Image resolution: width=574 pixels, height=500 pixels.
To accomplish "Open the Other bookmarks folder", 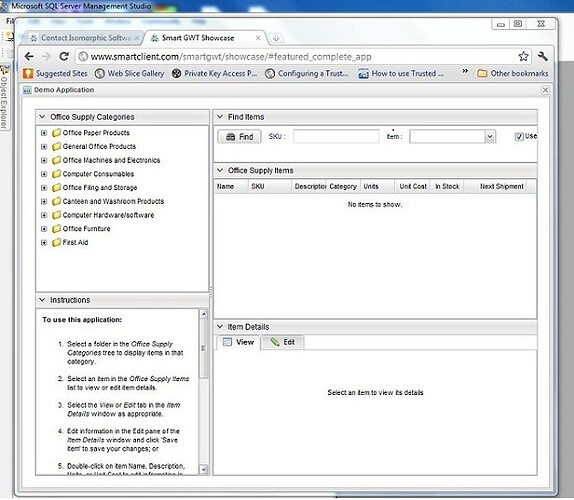I will click(512, 74).
